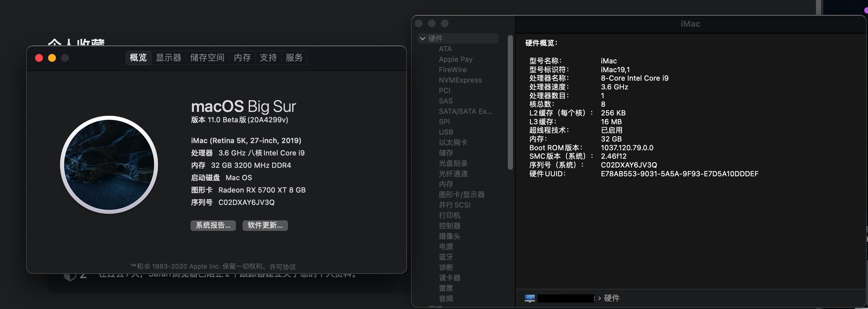
Task: Select 图形卡/显示器 in the sidebar
Action: (x=462, y=195)
